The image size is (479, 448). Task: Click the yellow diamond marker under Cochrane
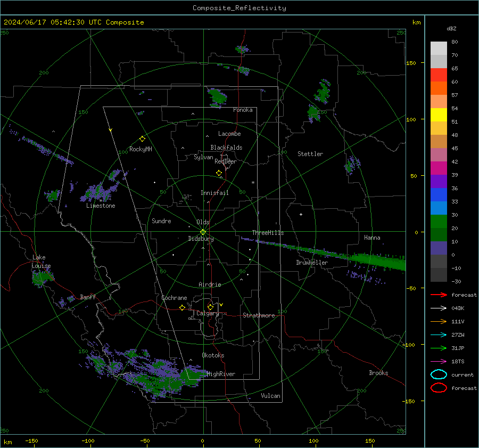point(182,308)
